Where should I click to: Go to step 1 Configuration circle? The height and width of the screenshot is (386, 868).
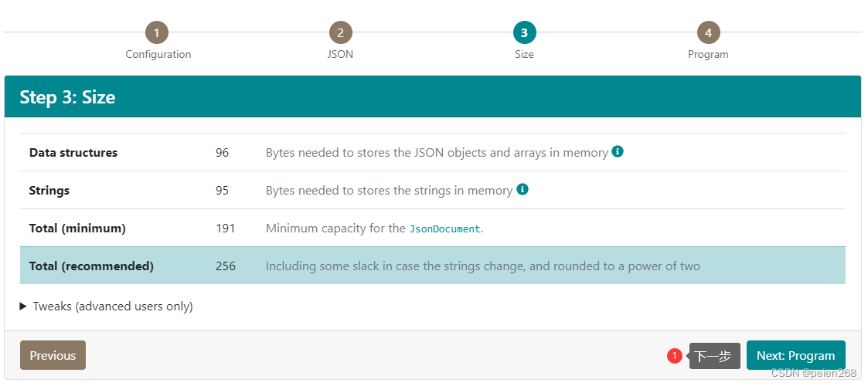[x=157, y=33]
